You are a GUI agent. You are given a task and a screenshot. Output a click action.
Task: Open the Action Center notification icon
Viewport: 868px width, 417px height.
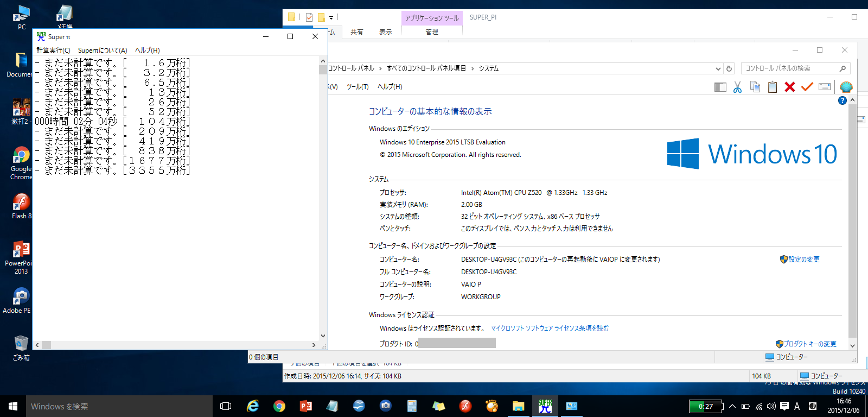784,406
